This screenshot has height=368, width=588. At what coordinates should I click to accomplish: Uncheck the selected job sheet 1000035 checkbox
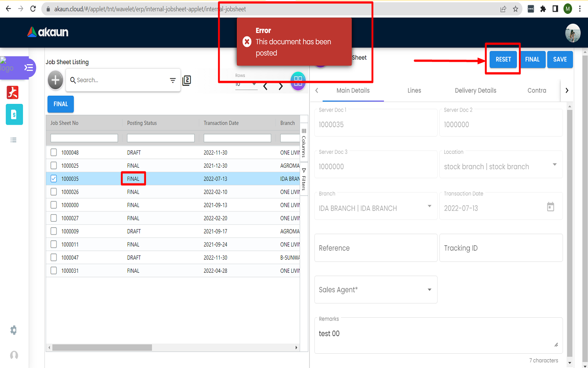click(x=54, y=179)
